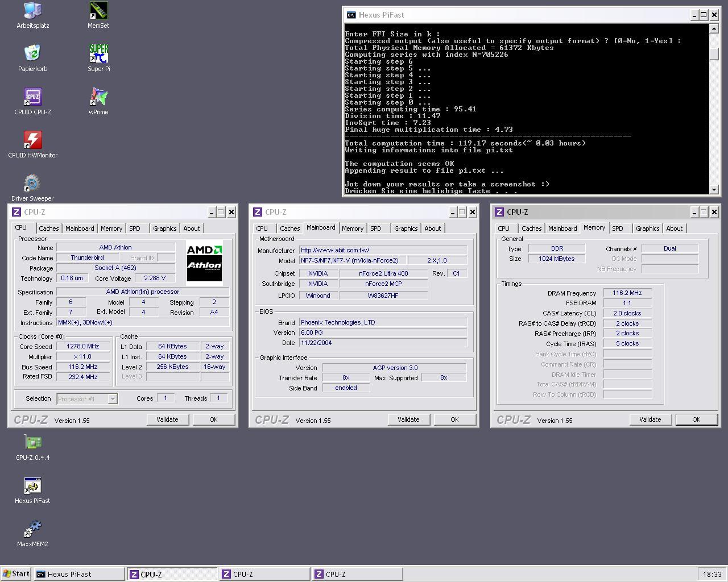Go to Caches tab in right CPU-Z window
The height and width of the screenshot is (582, 728).
532,228
